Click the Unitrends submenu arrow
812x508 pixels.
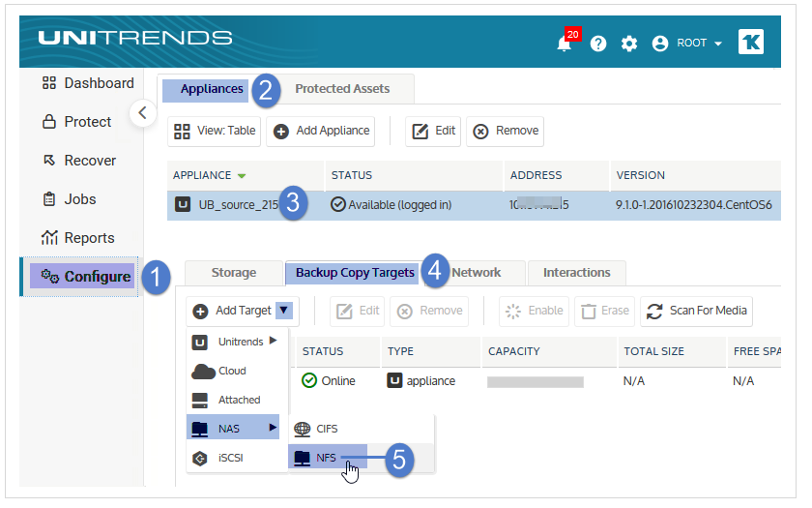click(x=273, y=341)
